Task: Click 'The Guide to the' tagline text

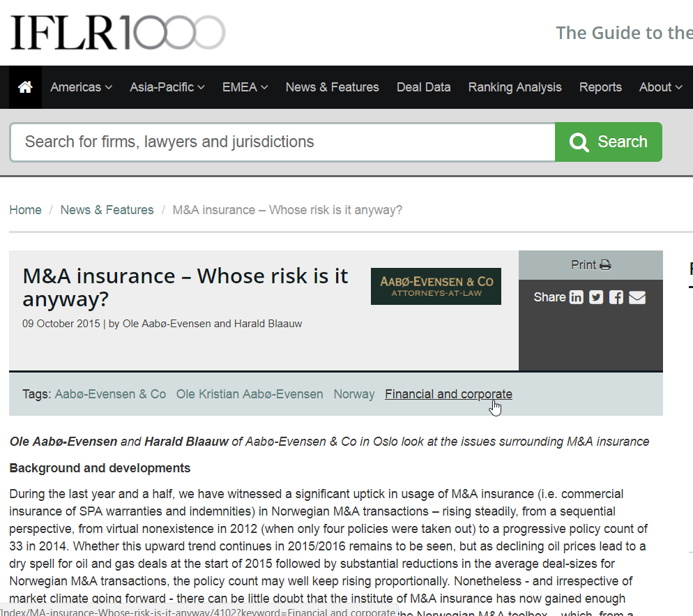Action: pos(624,33)
